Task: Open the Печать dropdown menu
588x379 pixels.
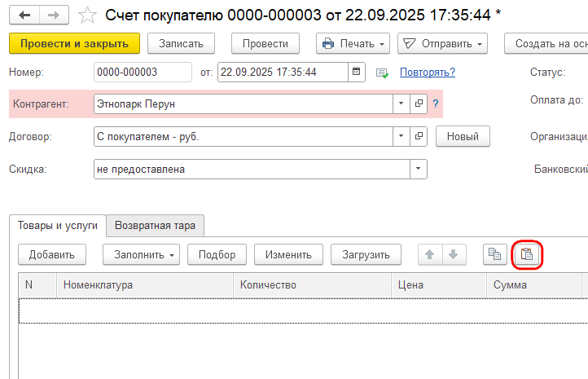Action: pos(353,43)
